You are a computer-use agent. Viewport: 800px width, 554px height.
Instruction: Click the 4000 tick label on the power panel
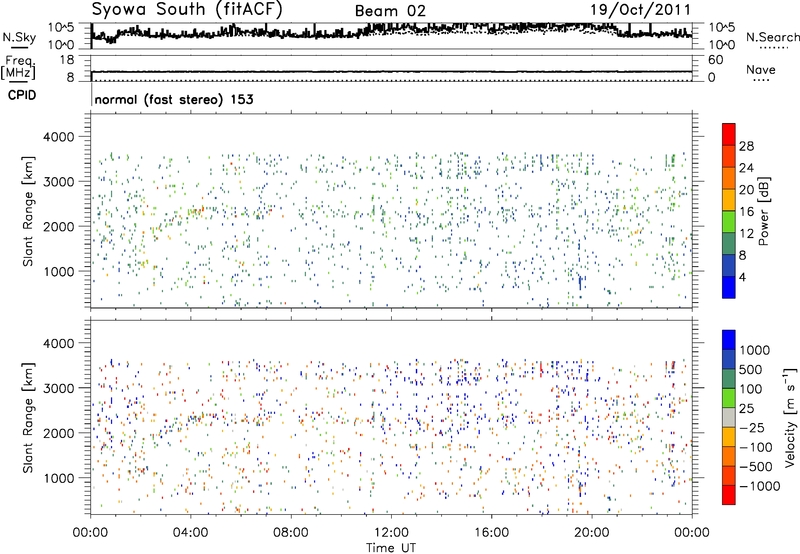click(58, 137)
